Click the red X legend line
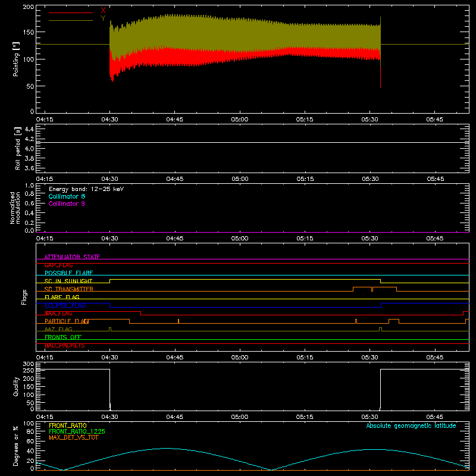This screenshot has height=476, width=476. (71, 12)
